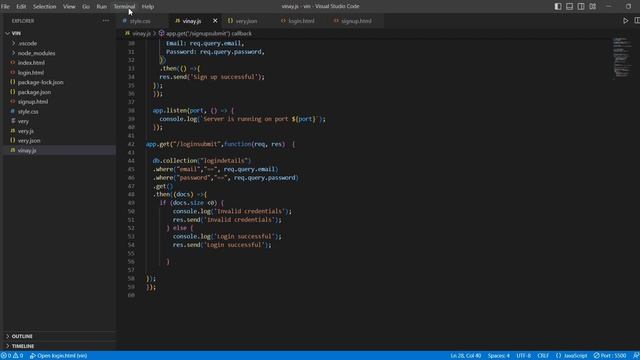This screenshot has height=360, width=640.
Task: Open the Run menu
Action: pyautogui.click(x=101, y=7)
